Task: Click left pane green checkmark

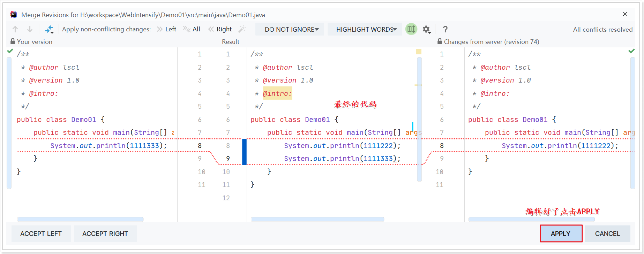Action: click(x=10, y=51)
